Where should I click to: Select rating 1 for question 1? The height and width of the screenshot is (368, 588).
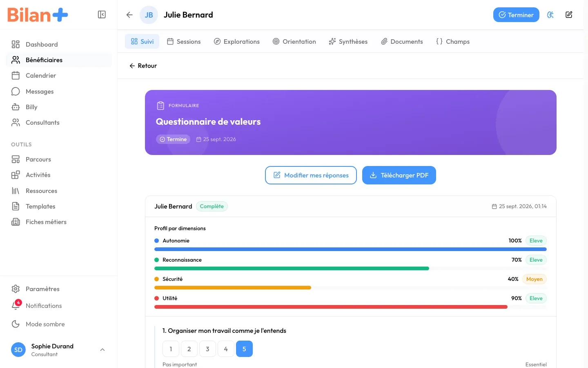[171, 349]
